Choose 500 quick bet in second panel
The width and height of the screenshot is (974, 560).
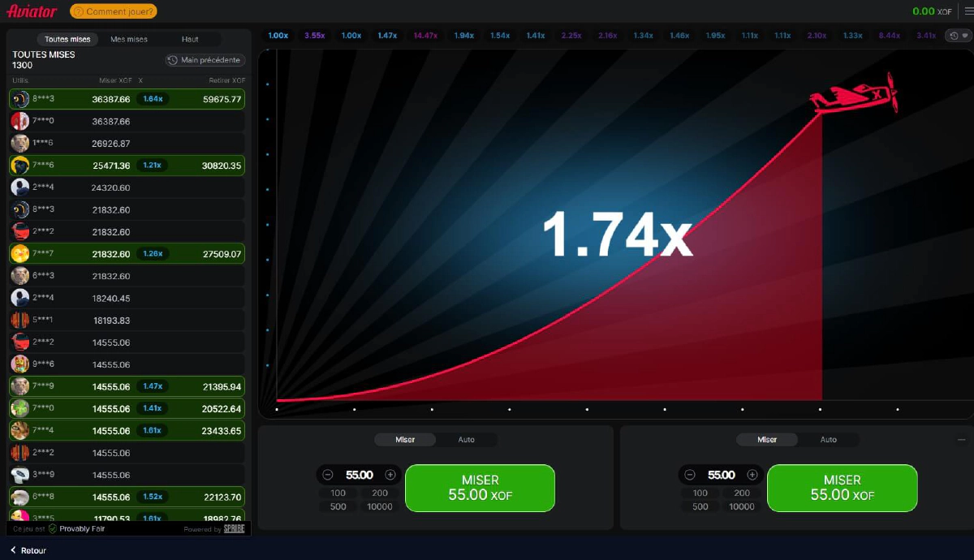[x=700, y=506]
